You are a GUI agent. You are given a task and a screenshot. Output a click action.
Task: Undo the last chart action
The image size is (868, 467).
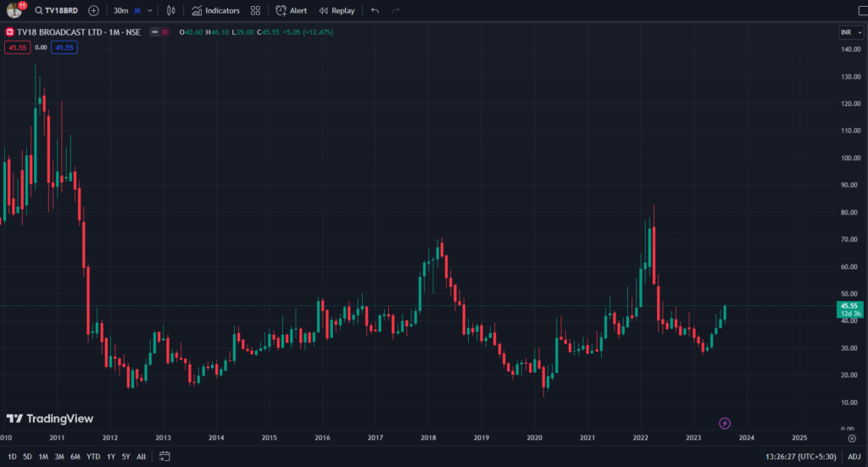[x=375, y=10]
